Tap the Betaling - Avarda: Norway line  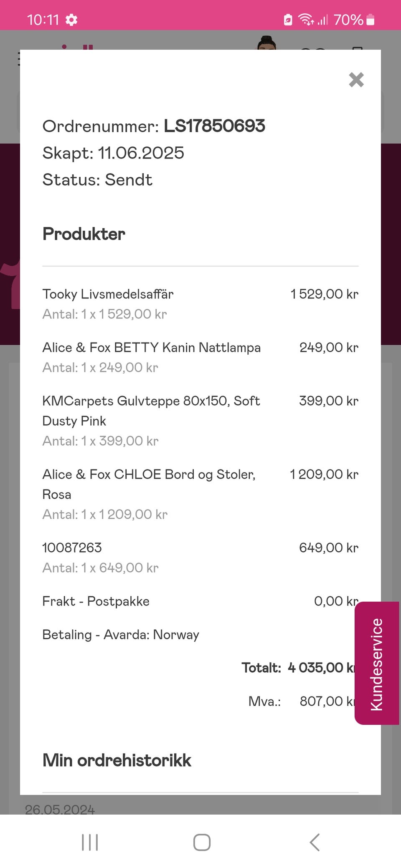121,635
